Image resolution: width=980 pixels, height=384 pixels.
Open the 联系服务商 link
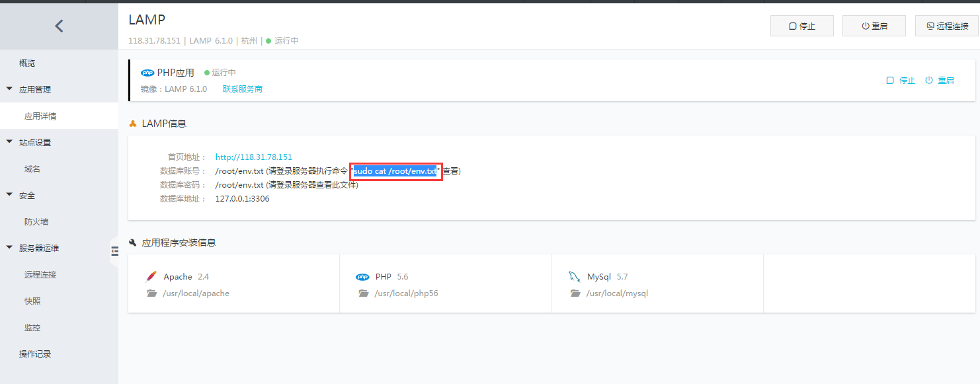[243, 89]
